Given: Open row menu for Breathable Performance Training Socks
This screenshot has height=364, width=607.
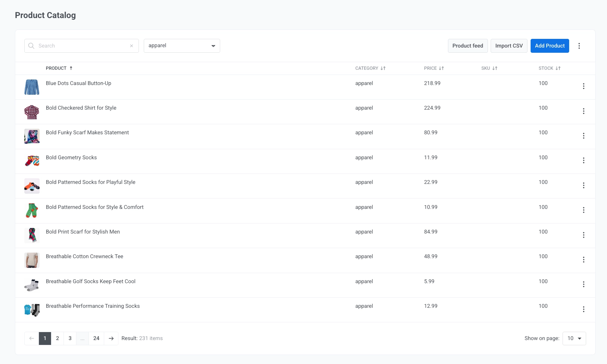Looking at the screenshot, I should (583, 309).
